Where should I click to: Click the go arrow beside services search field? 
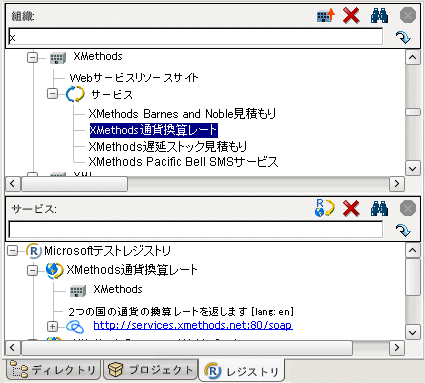point(403,230)
